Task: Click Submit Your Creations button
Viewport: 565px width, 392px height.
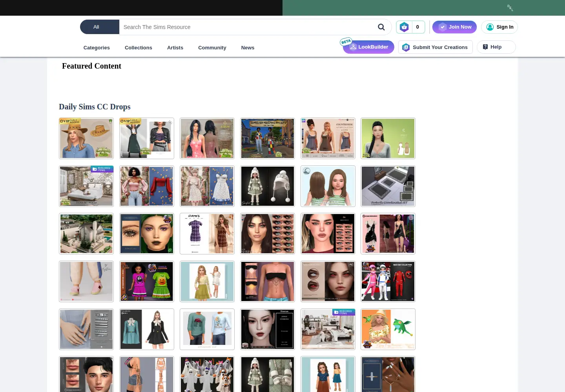Action: (436, 47)
